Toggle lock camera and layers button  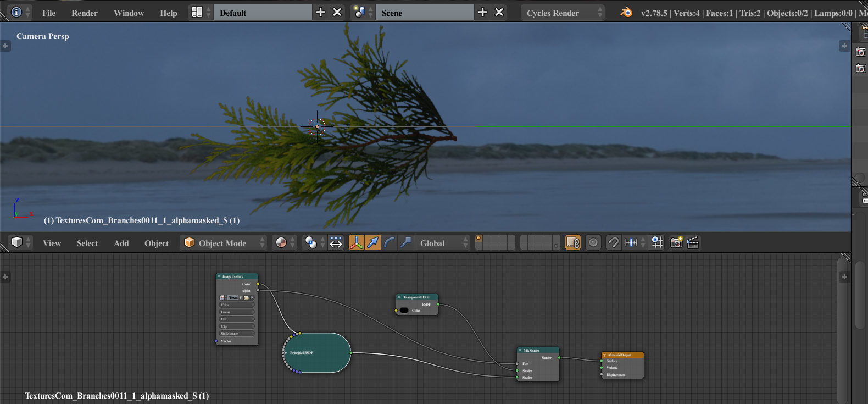click(573, 242)
